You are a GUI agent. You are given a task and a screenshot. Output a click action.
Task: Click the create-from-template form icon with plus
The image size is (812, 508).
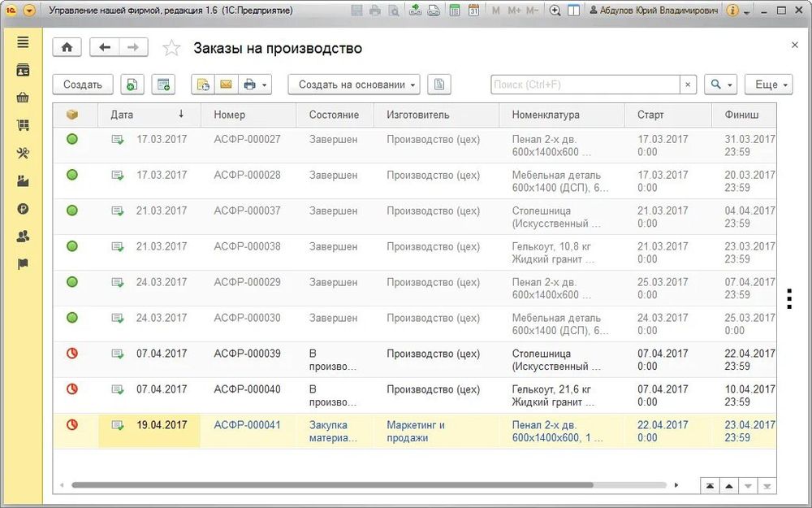point(163,85)
